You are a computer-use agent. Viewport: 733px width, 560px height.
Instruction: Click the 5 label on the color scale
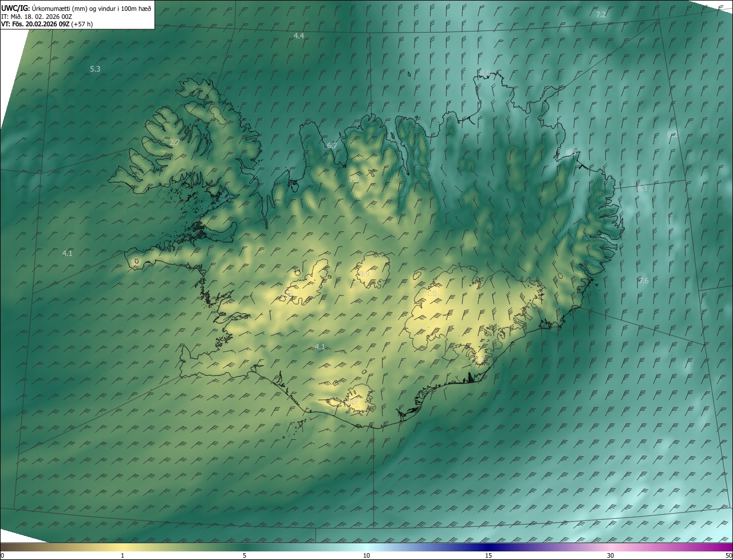(245, 555)
